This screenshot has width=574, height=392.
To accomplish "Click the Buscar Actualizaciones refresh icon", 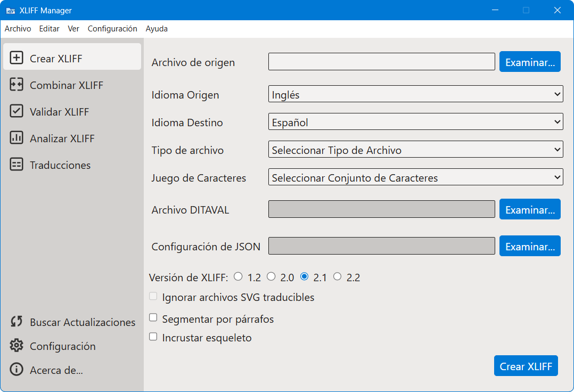I will [x=17, y=322].
